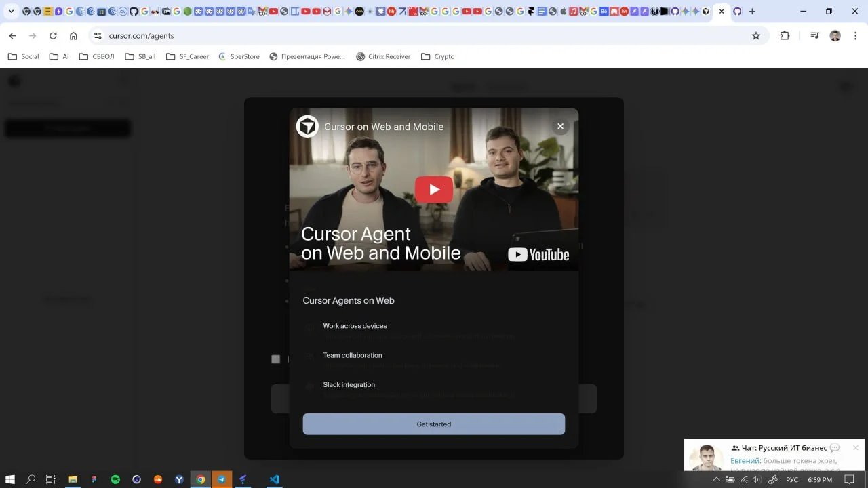This screenshot has width=868, height=488.
Task: Open Chrome three-dot menu
Action: point(856,36)
